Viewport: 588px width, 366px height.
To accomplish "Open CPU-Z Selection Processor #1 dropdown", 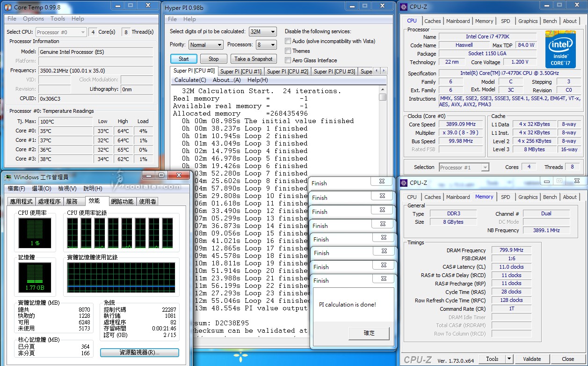I will coord(464,167).
